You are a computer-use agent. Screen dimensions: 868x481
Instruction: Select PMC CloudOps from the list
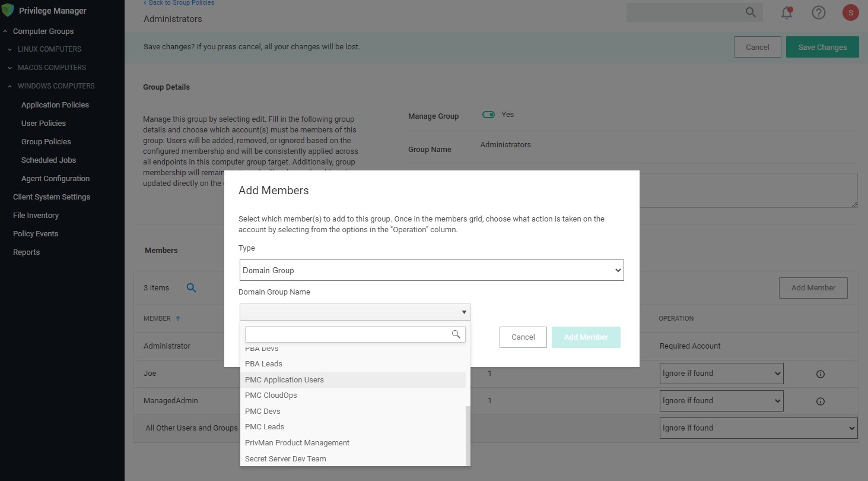tap(353, 395)
